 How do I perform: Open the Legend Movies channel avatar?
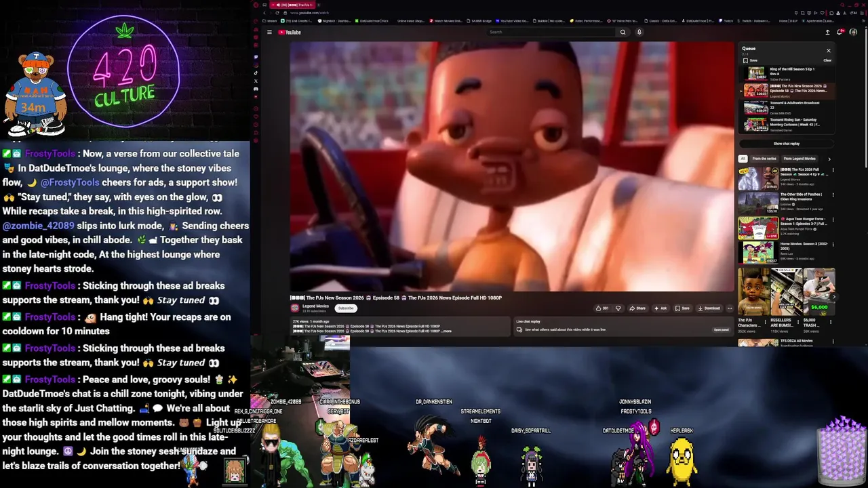tap(295, 308)
